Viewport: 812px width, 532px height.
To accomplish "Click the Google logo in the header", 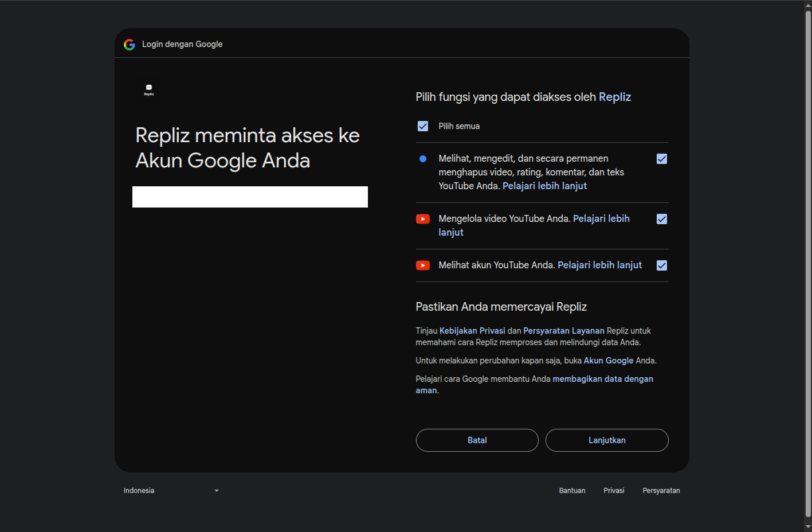I will (130, 45).
